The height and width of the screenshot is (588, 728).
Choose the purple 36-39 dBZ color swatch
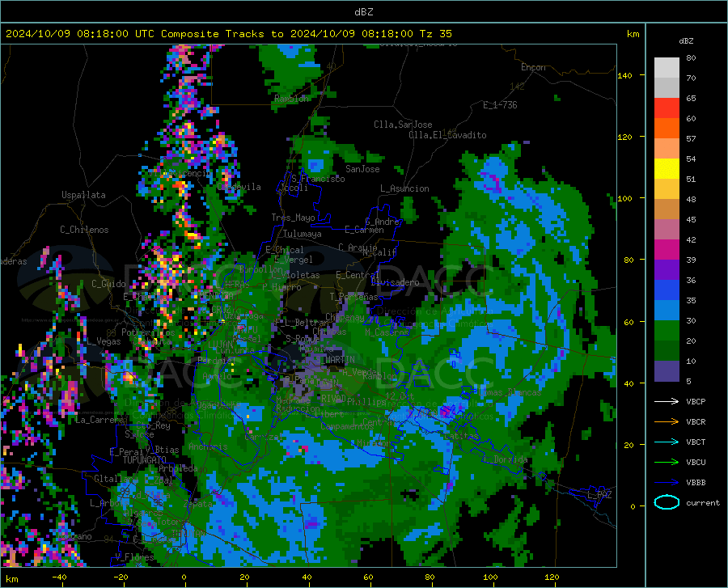tap(667, 270)
